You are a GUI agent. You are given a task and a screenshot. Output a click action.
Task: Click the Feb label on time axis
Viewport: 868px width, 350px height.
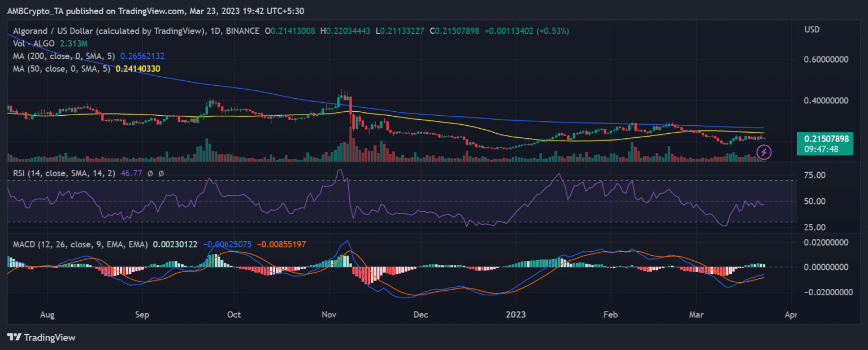pyautogui.click(x=611, y=314)
